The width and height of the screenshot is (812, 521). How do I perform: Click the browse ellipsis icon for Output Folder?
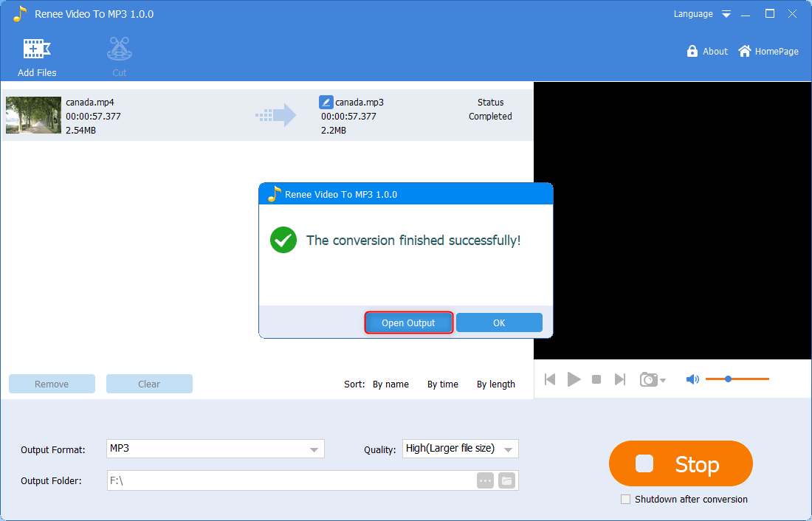tap(485, 480)
